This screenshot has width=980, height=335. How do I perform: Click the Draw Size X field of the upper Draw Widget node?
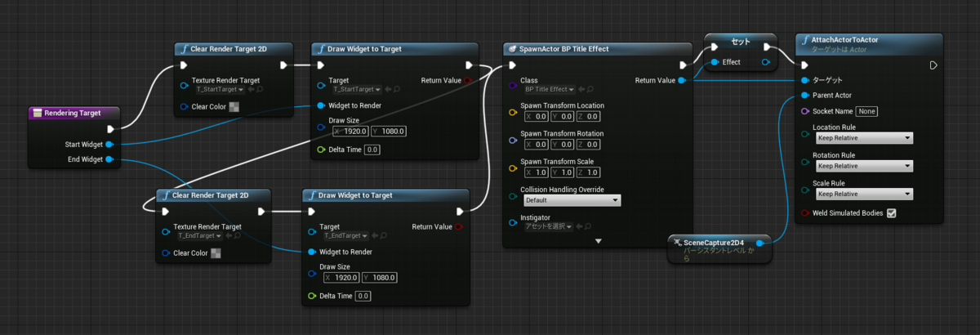click(350, 132)
